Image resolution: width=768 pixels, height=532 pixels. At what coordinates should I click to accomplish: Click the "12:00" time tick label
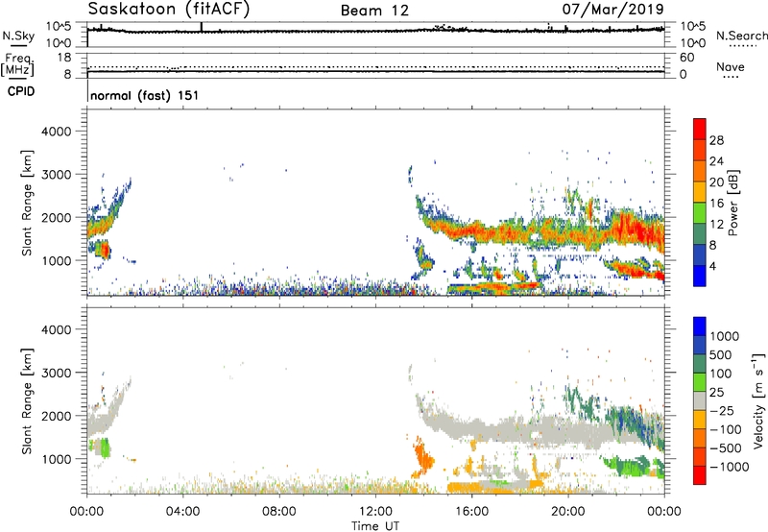tap(375, 512)
